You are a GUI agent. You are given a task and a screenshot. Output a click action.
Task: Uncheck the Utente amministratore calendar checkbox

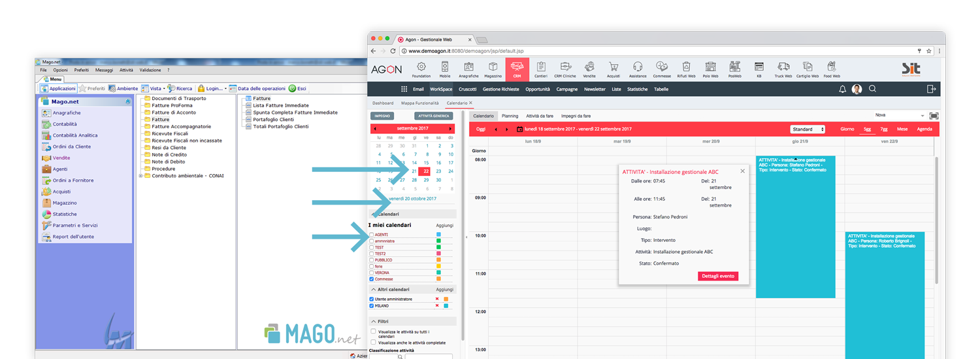pos(372,299)
